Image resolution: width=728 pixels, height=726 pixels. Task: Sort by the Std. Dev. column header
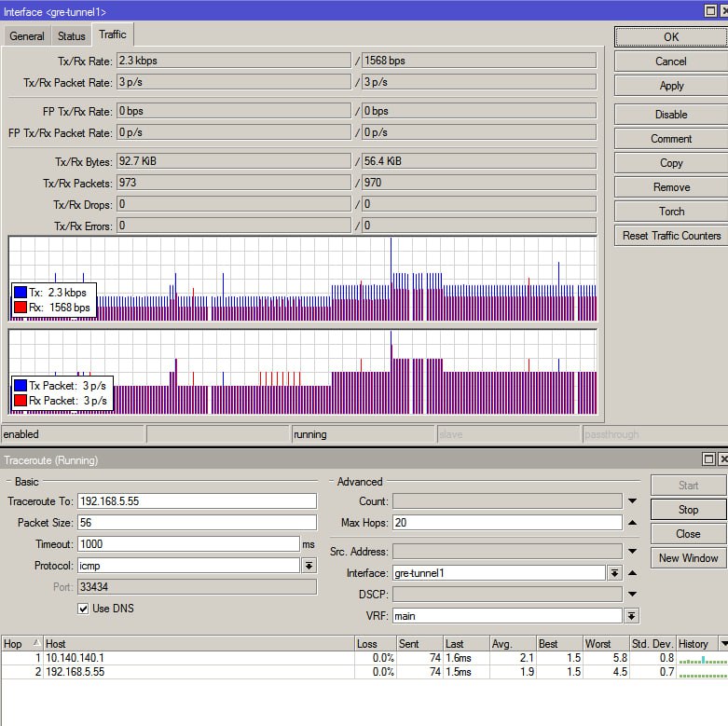(652, 644)
